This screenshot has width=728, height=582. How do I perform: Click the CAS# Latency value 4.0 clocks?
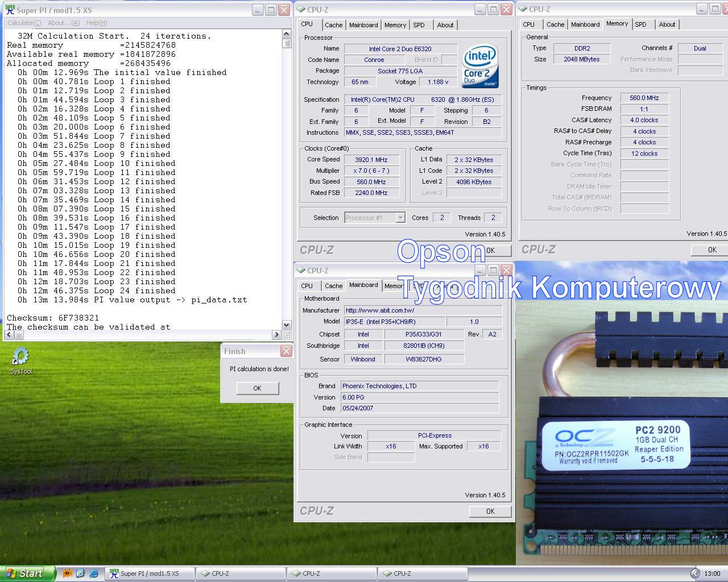(644, 120)
